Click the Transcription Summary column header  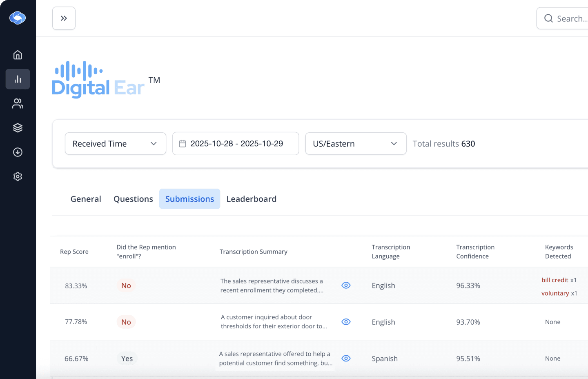(254, 252)
